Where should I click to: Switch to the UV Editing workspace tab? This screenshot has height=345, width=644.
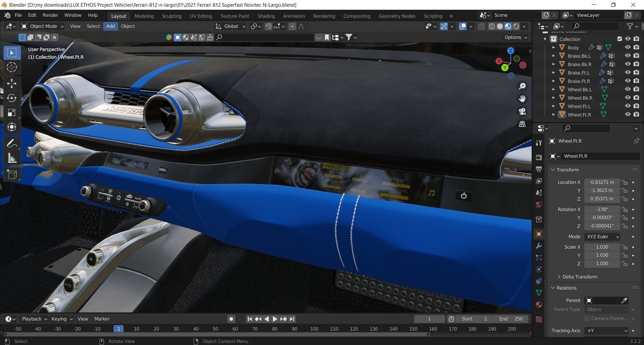[201, 16]
